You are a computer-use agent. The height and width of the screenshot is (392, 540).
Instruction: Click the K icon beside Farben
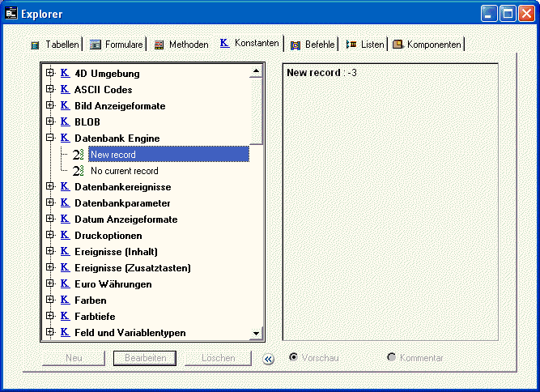66,300
